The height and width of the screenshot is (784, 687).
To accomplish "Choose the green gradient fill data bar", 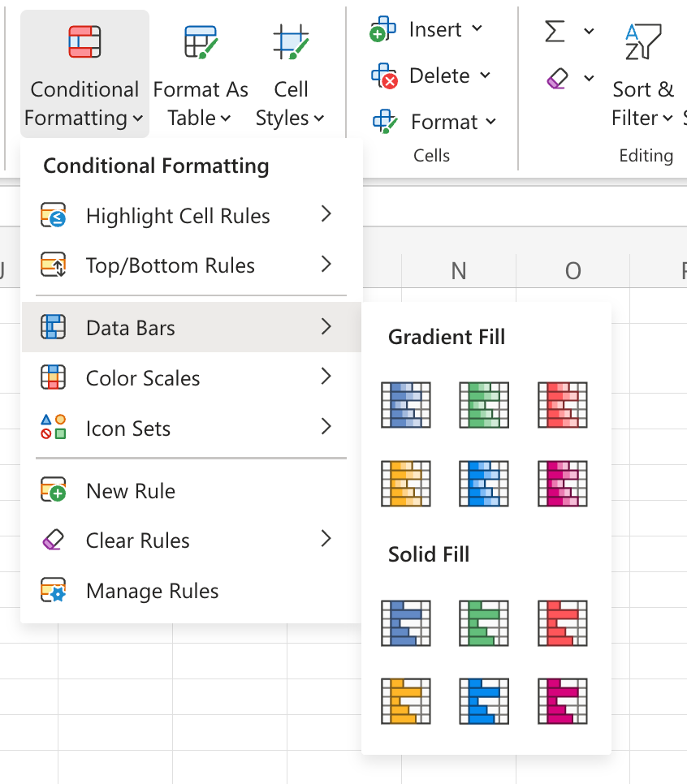I will point(484,404).
